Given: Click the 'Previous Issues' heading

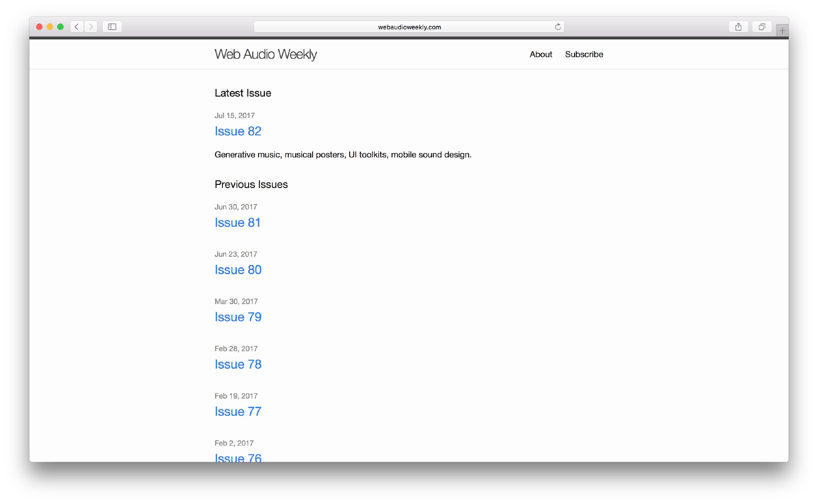Looking at the screenshot, I should [x=251, y=184].
